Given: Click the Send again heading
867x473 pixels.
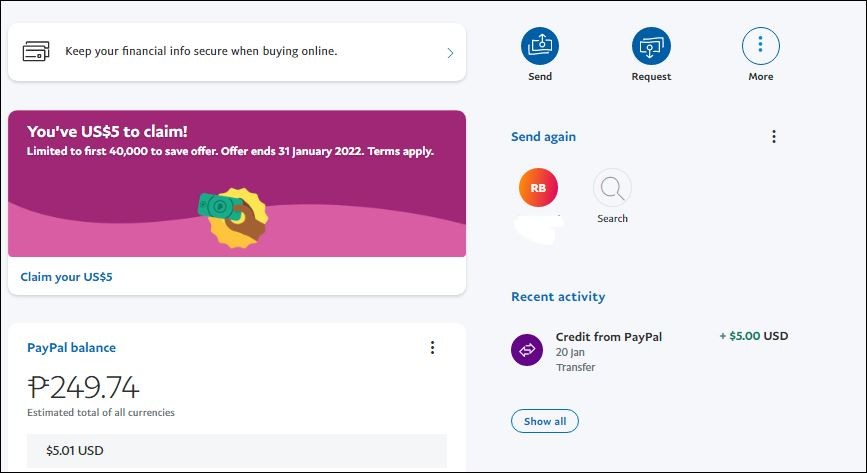Looking at the screenshot, I should [543, 137].
